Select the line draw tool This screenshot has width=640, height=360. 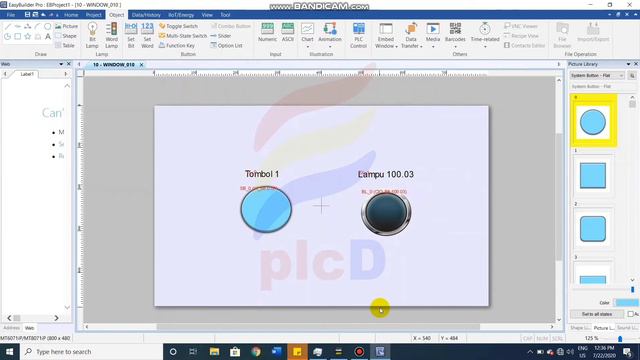pyautogui.click(x=8, y=26)
